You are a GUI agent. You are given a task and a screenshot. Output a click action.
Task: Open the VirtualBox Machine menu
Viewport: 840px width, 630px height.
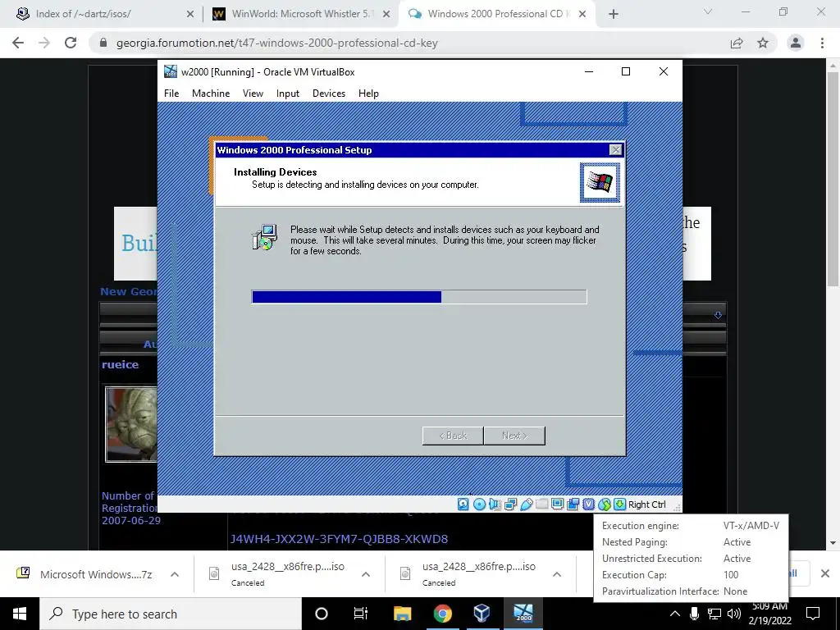pyautogui.click(x=211, y=94)
